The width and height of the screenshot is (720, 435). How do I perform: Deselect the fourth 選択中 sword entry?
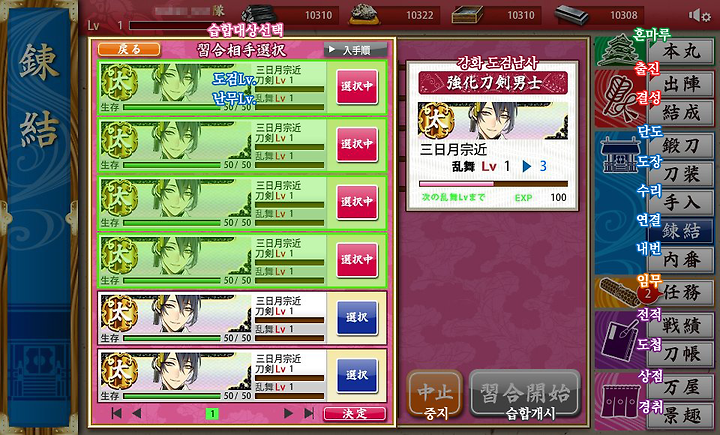(357, 260)
